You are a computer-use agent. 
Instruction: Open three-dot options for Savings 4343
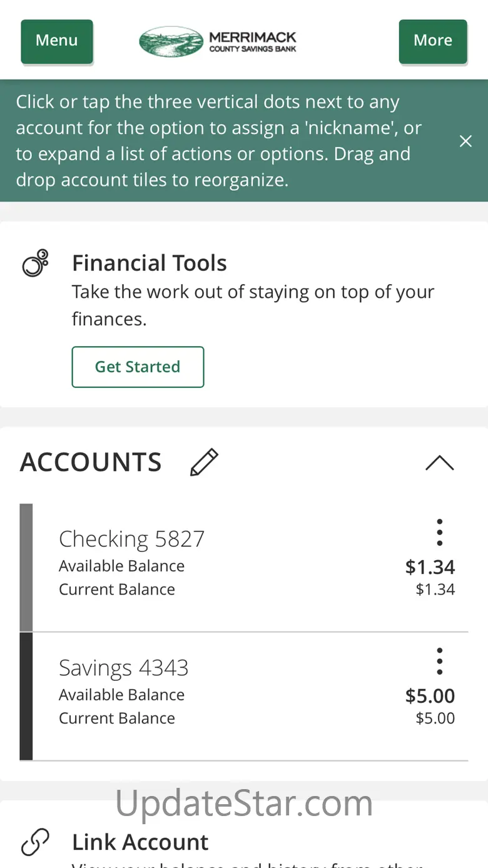440,661
